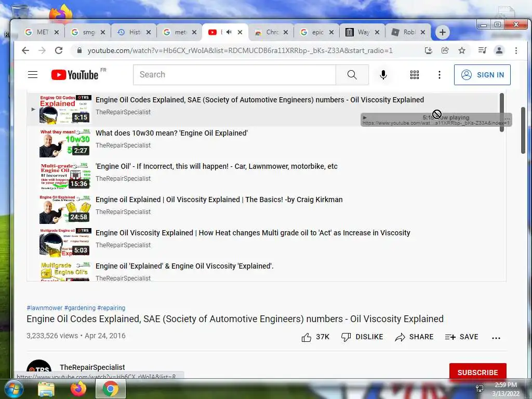Click the share page icon in address bar
The height and width of the screenshot is (399, 532).
[445, 50]
